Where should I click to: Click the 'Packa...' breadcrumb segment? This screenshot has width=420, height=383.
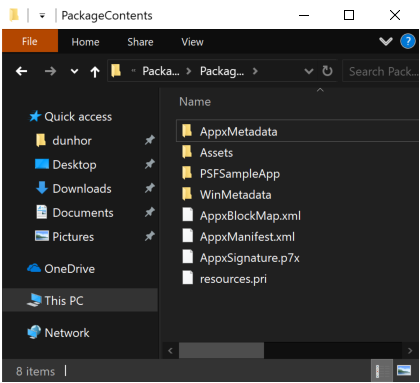pyautogui.click(x=161, y=71)
